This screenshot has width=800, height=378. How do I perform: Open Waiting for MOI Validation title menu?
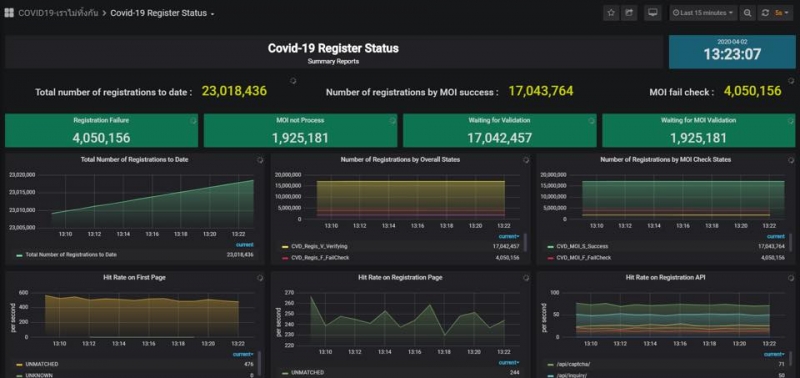(698, 120)
